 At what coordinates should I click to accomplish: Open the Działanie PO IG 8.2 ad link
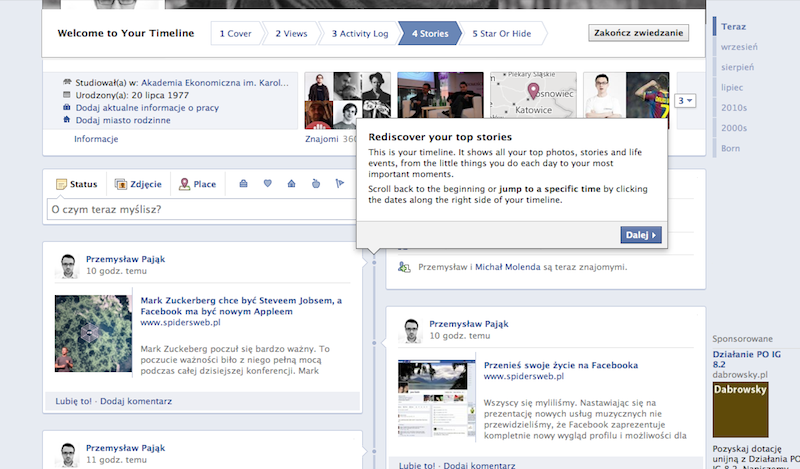[x=746, y=359]
